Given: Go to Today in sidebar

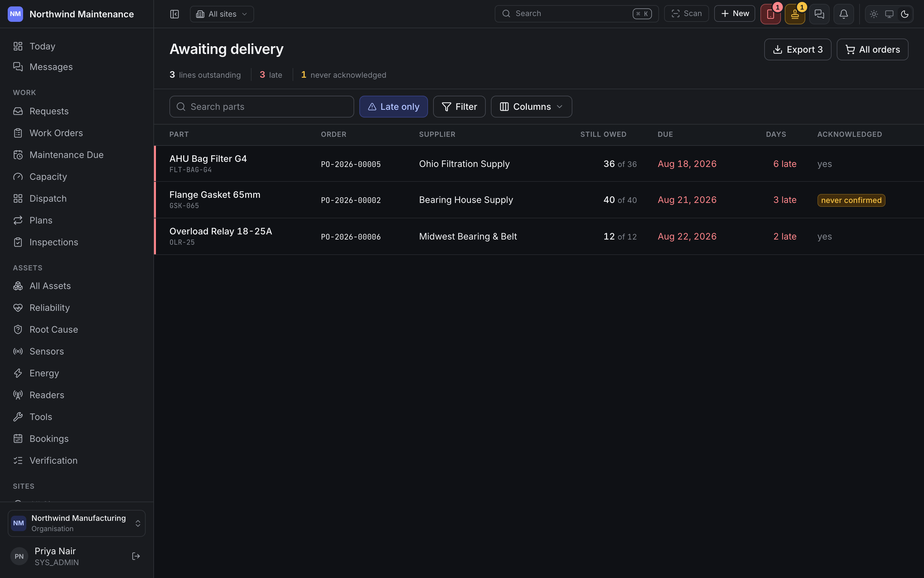Looking at the screenshot, I should (x=77, y=46).
